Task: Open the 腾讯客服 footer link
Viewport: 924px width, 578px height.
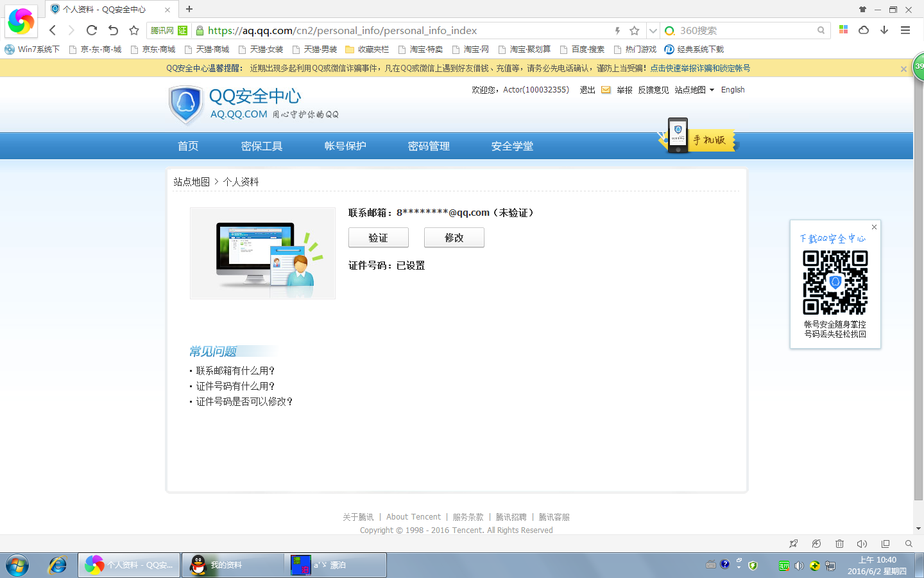Action: (554, 517)
